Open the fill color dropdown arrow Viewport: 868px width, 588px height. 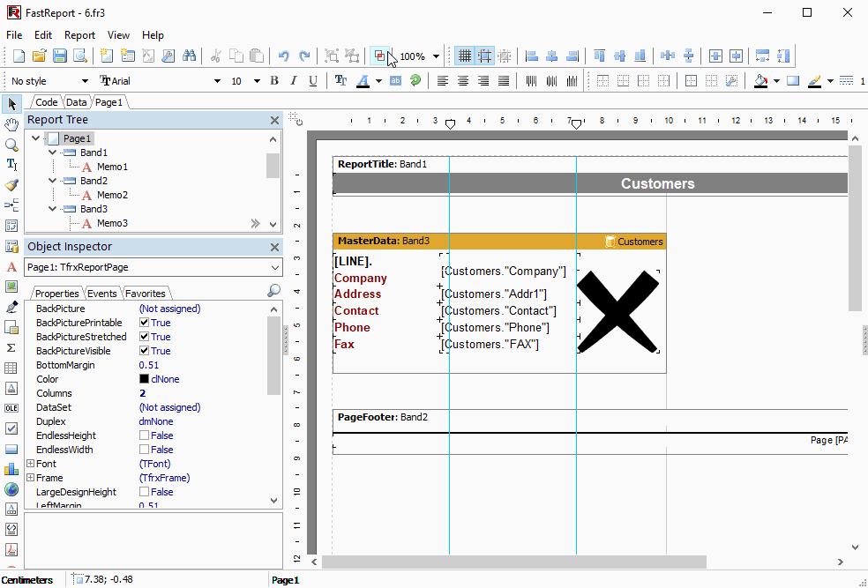click(x=776, y=81)
